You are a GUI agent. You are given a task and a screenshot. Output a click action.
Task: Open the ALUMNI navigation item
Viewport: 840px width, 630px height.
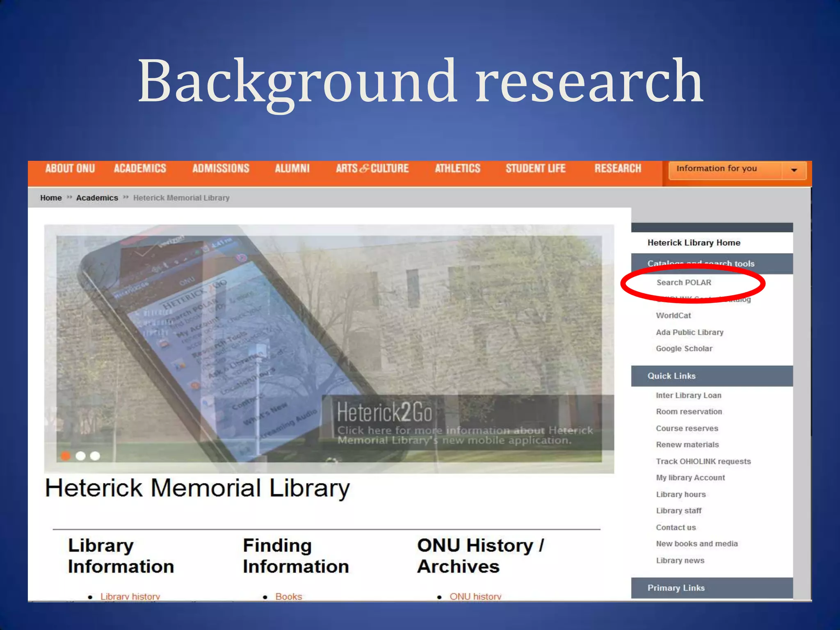coord(292,169)
